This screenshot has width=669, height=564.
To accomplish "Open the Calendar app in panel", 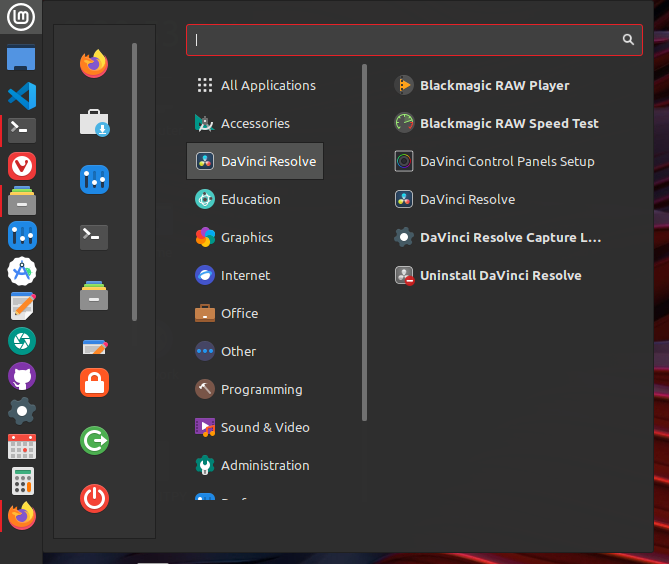I will (x=22, y=446).
